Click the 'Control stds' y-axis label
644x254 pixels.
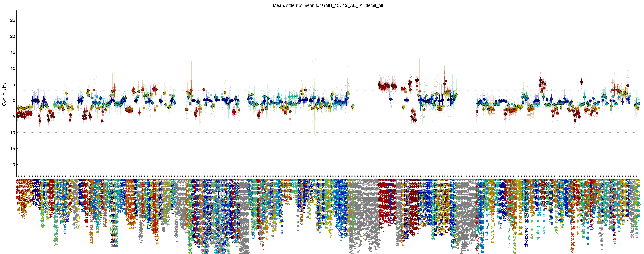click(4, 94)
